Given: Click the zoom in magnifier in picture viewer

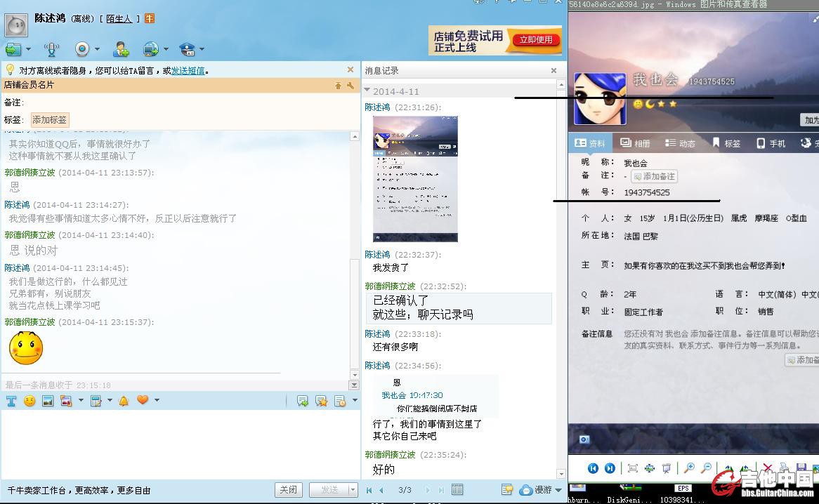Looking at the screenshot, I should pyautogui.click(x=689, y=468).
